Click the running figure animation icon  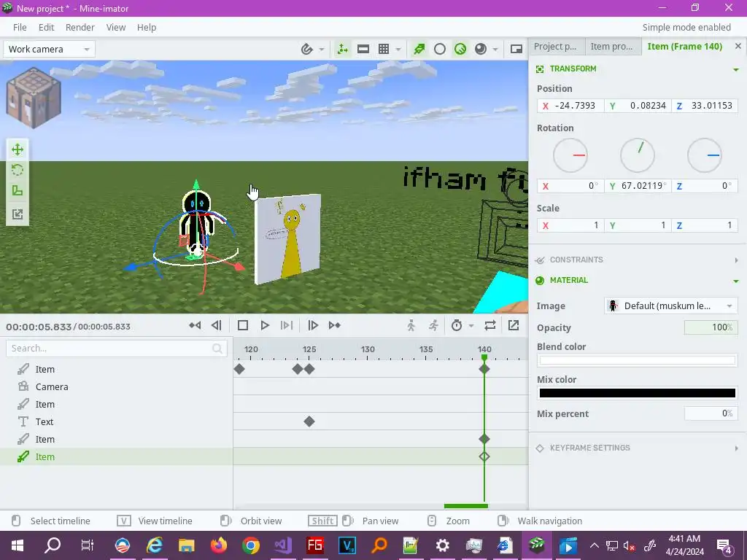point(433,325)
